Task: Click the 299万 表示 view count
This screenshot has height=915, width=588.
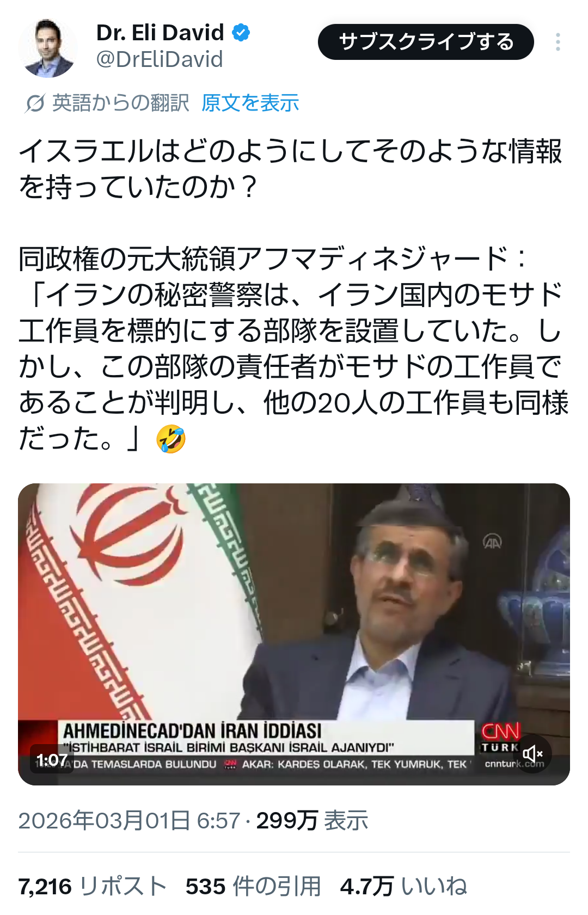Action: coord(312,820)
